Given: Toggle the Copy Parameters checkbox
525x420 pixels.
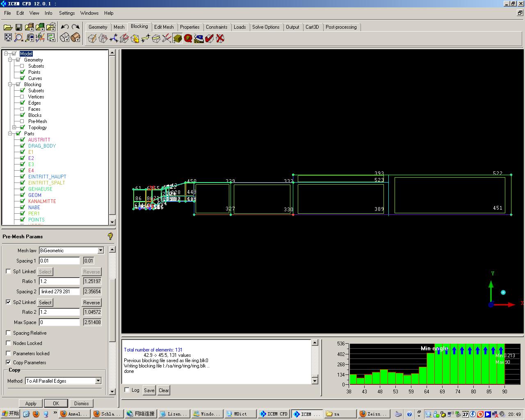Looking at the screenshot, I should coord(8,362).
